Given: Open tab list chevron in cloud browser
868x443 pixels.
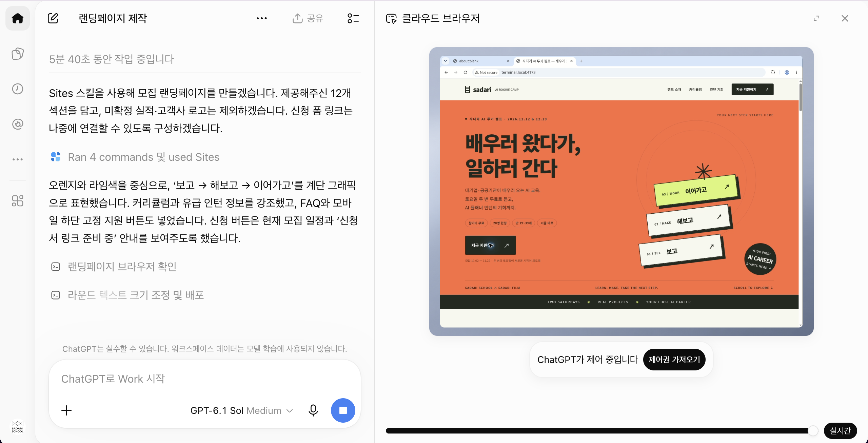Looking at the screenshot, I should click(x=446, y=61).
